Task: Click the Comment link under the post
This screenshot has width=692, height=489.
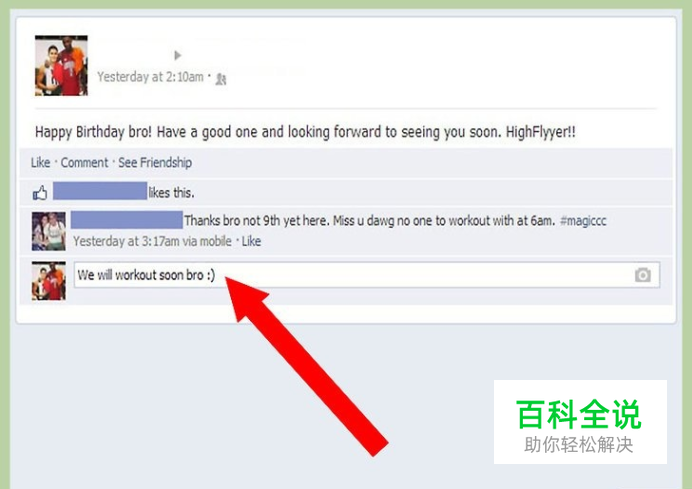Action: tap(84, 163)
